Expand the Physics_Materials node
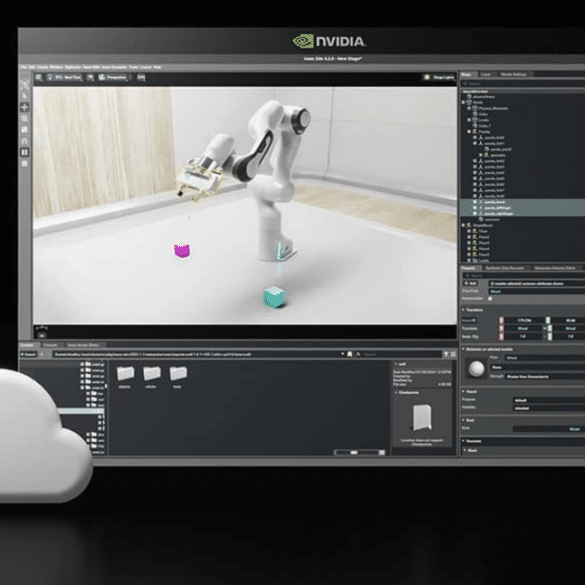Screen dimensions: 585x585 point(469,108)
